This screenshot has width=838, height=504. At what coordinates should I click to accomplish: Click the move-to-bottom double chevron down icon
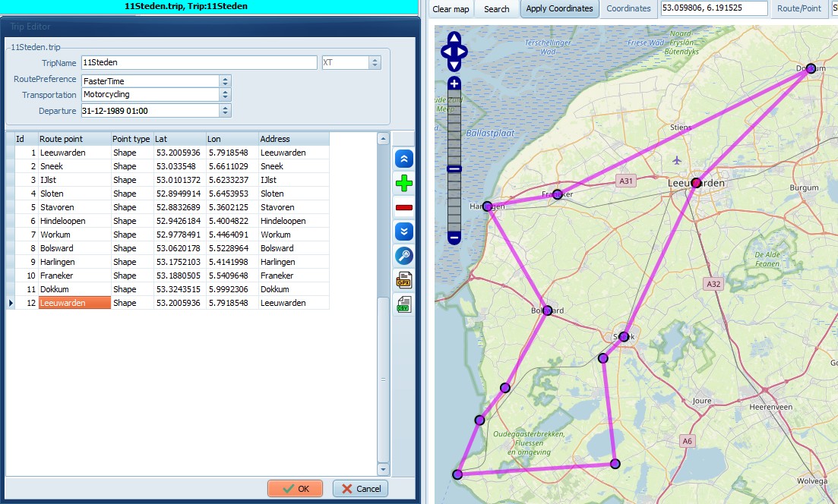404,232
